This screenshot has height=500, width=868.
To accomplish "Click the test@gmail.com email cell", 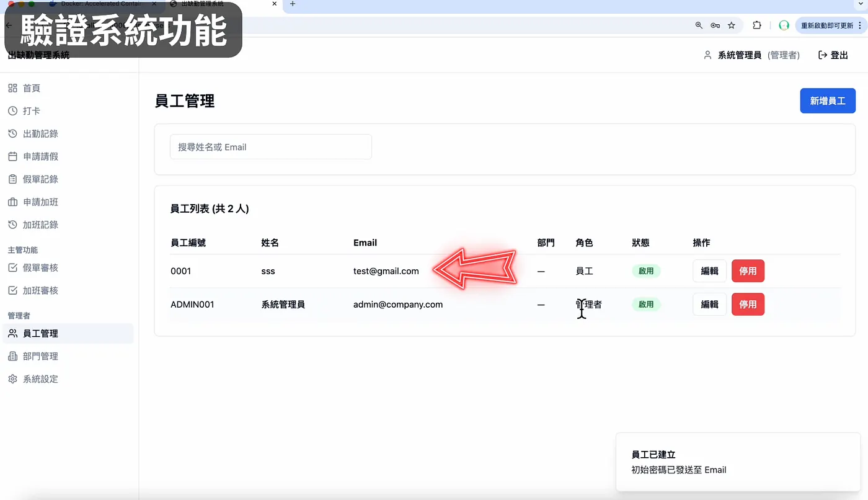I will pyautogui.click(x=386, y=271).
